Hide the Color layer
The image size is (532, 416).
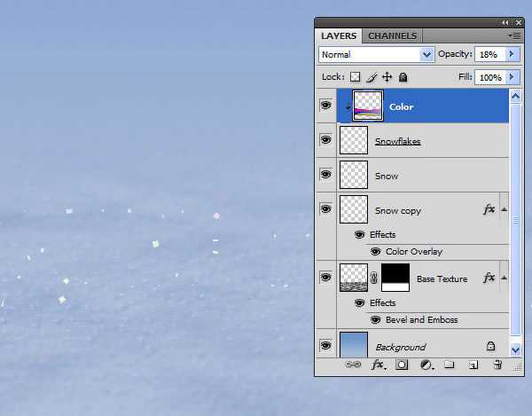326,106
